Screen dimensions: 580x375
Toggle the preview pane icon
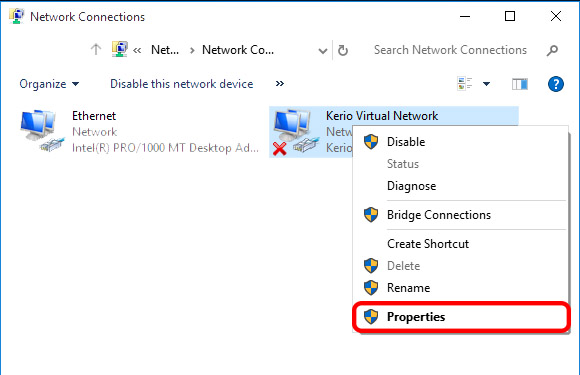coord(520,84)
